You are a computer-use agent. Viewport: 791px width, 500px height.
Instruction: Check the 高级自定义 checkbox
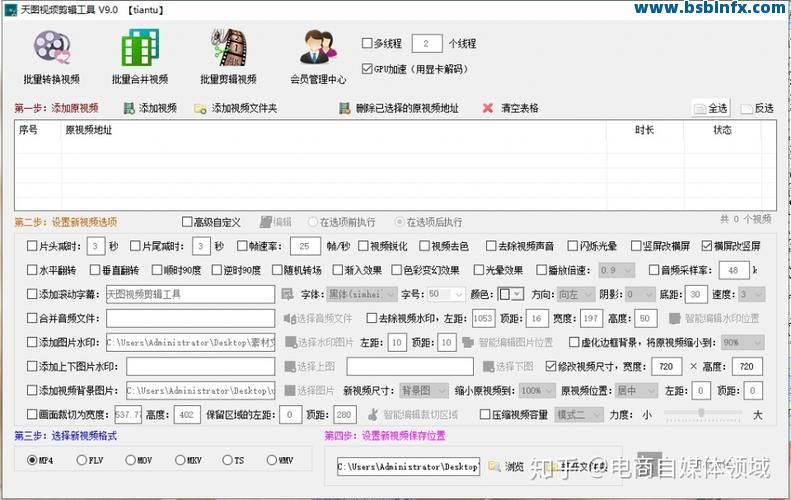click(x=187, y=222)
